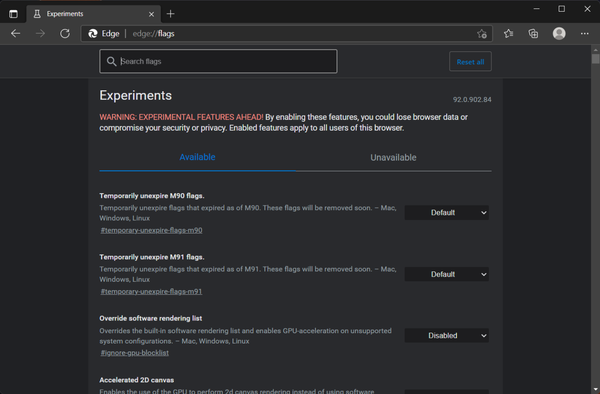
Task: Open the #ignore-gpu-blocklist link
Action: (135, 353)
